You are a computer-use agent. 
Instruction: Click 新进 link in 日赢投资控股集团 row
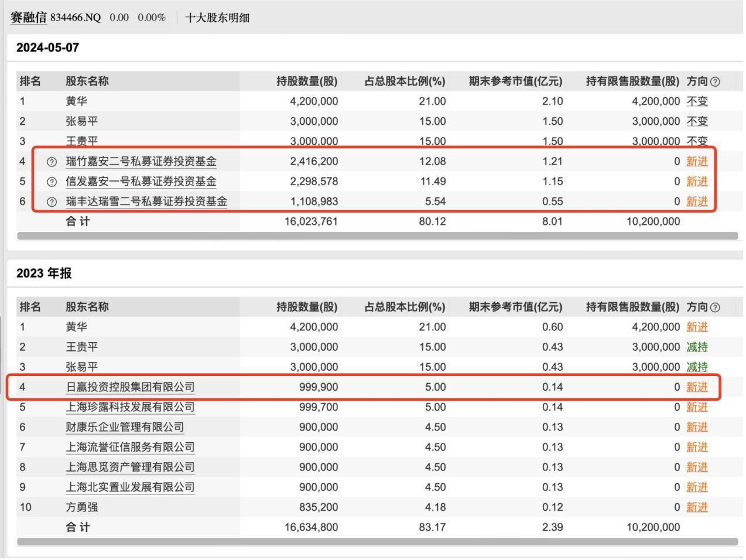697,387
